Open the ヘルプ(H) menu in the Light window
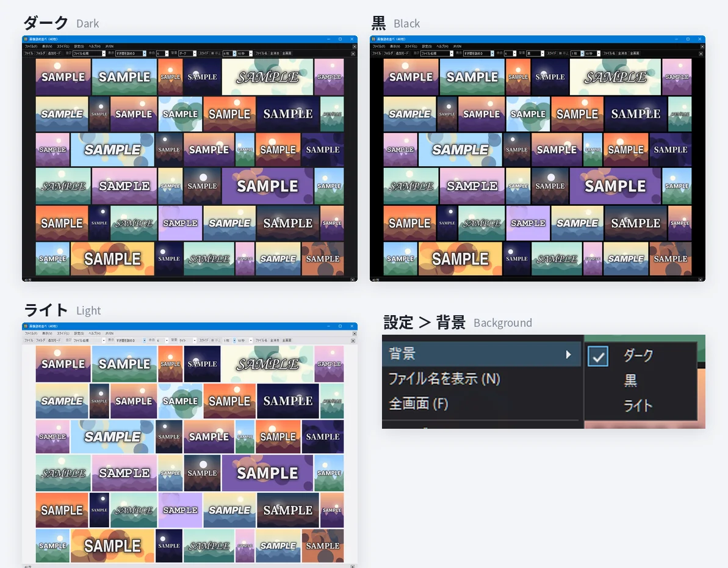The width and height of the screenshot is (728, 568). click(x=94, y=333)
